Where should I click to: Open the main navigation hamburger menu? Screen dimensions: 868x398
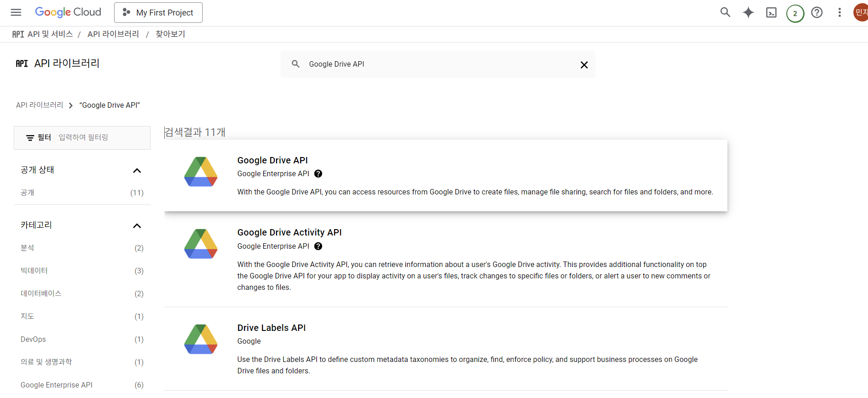coord(16,12)
